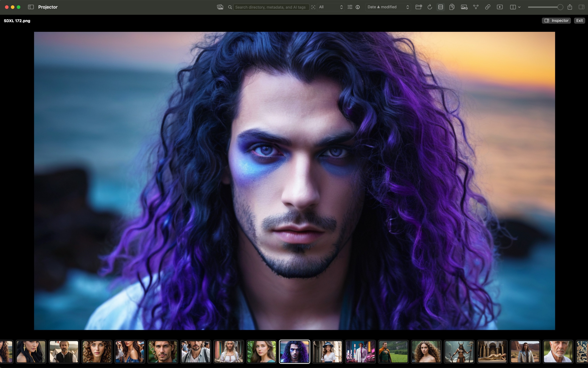The height and width of the screenshot is (368, 588).
Task: Start the slideshow play icon
Action: pos(500,7)
